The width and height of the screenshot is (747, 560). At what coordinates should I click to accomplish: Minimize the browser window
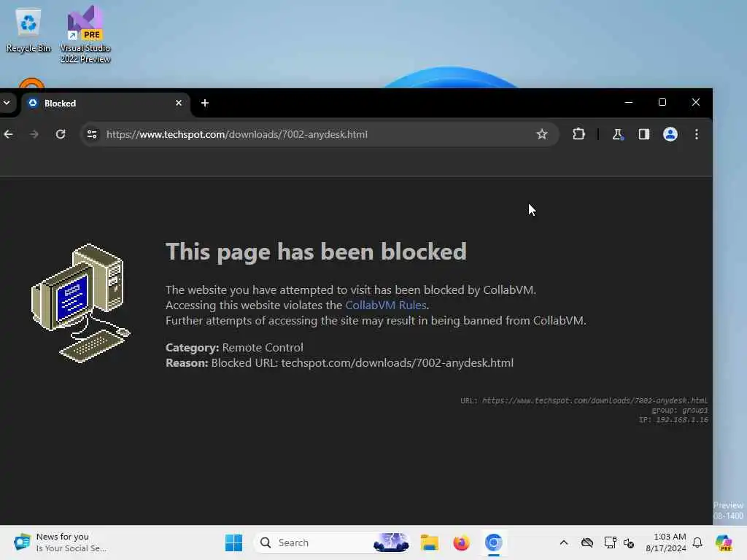[628, 102]
